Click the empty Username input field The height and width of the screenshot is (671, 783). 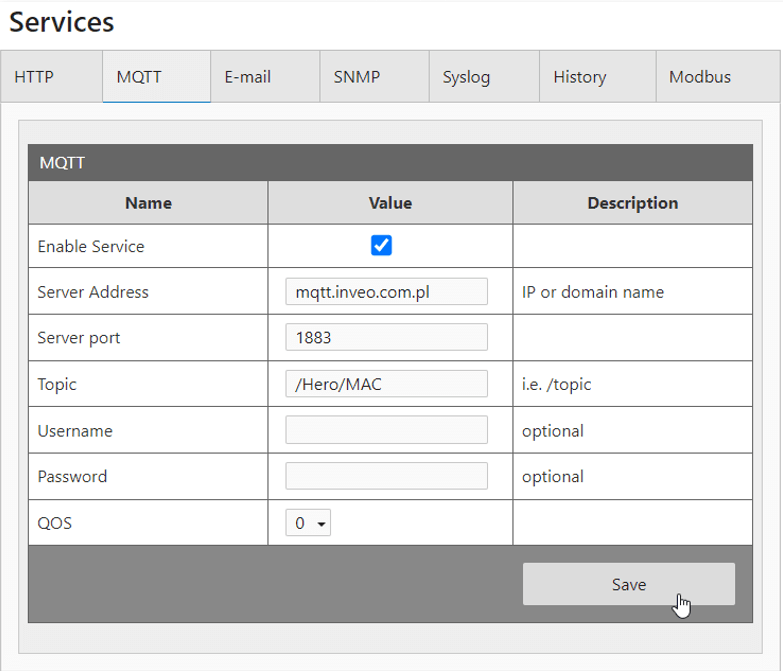click(x=386, y=430)
